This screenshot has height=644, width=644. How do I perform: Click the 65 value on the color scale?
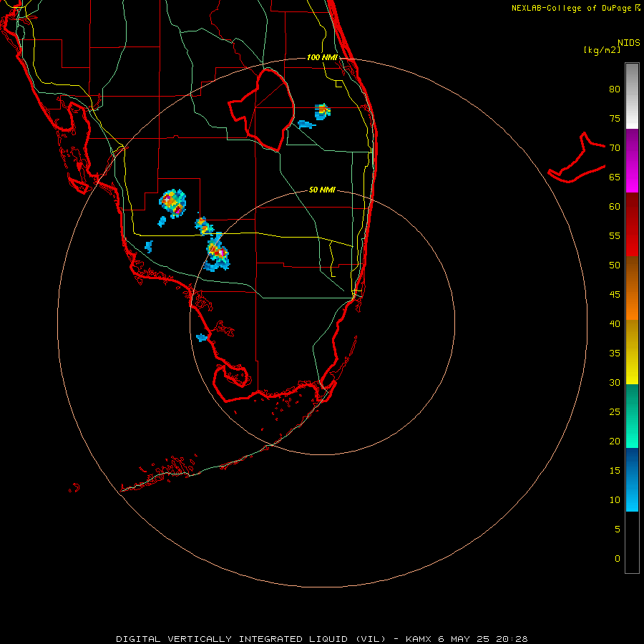tap(615, 177)
